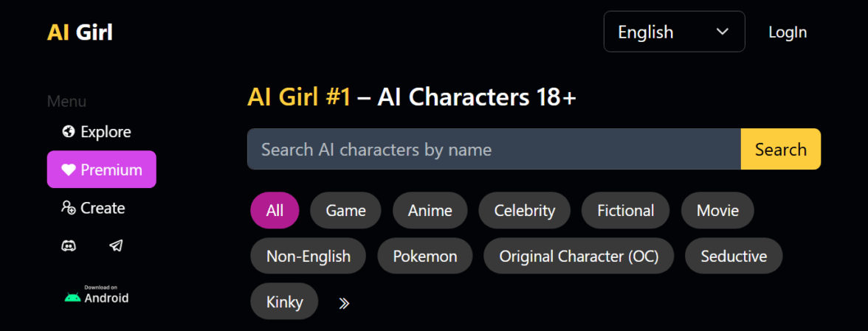Screen dimensions: 868x331
Task: Expand more categories with double chevron
Action: [x=343, y=303]
